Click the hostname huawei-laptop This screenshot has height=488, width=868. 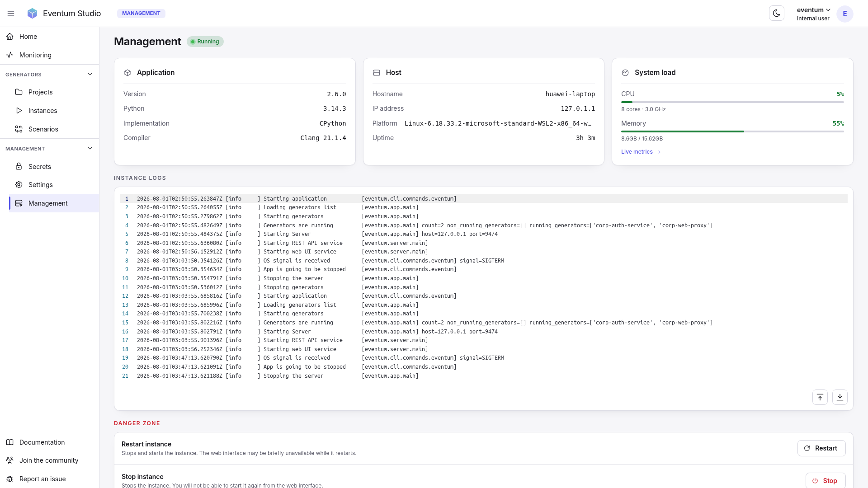(x=570, y=94)
